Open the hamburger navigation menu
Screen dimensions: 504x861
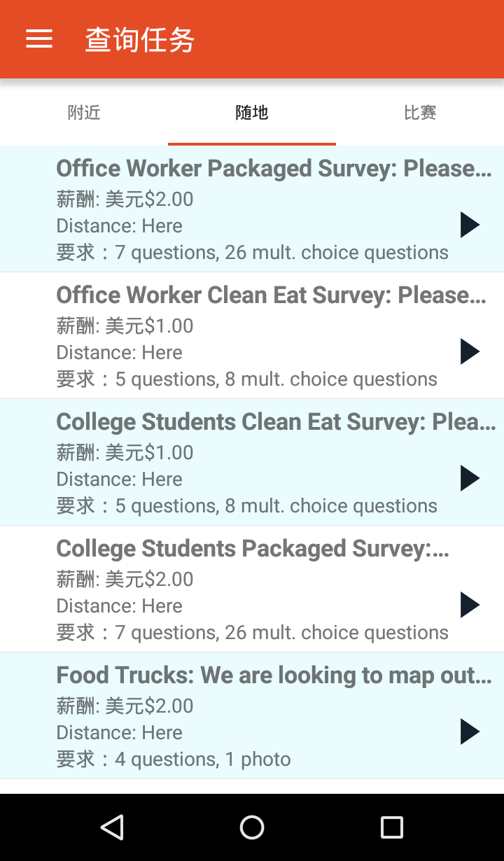click(x=39, y=39)
